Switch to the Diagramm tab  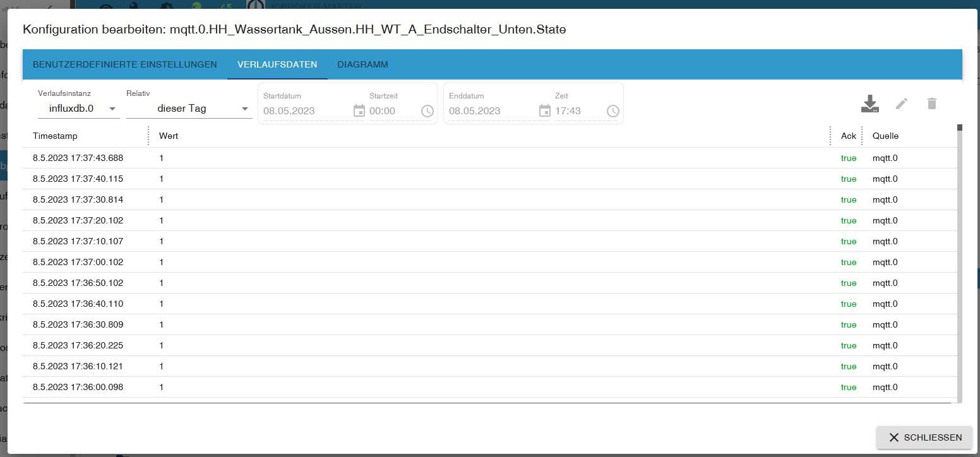pos(362,64)
